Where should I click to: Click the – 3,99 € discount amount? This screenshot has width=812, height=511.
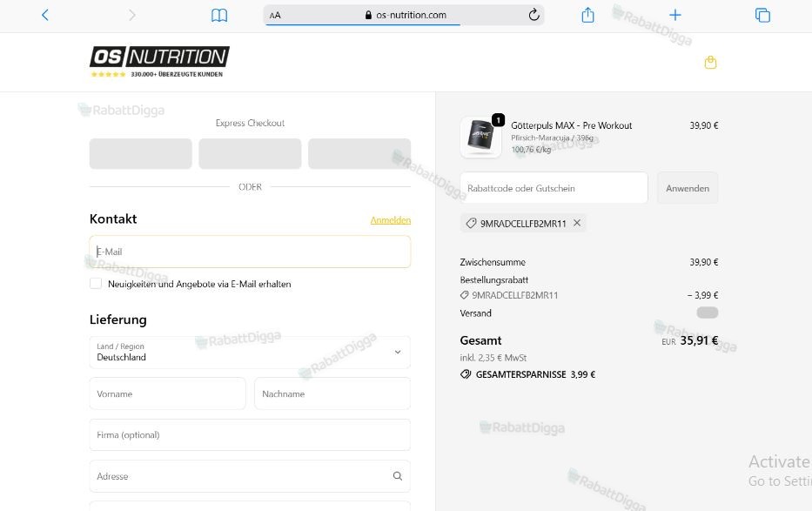coord(702,295)
